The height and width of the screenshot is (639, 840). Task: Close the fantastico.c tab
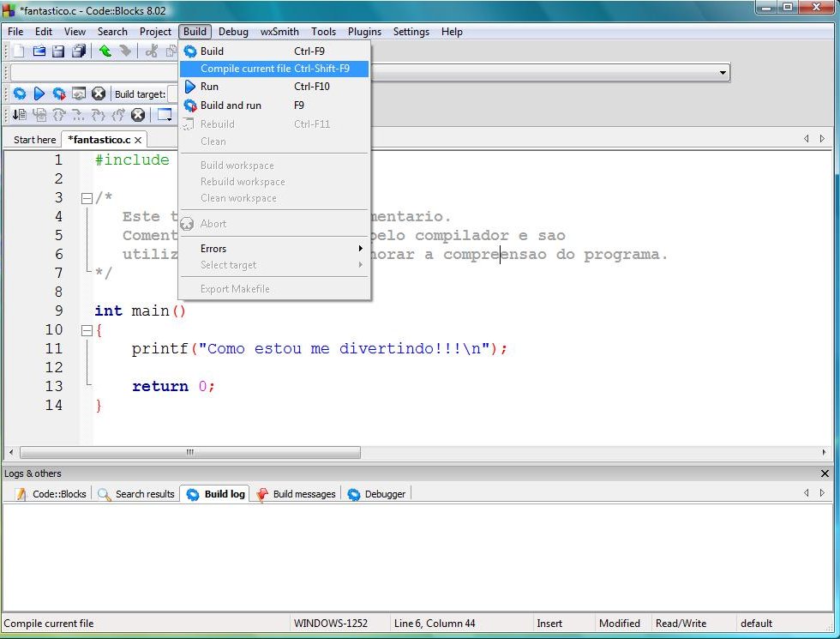tap(138, 140)
